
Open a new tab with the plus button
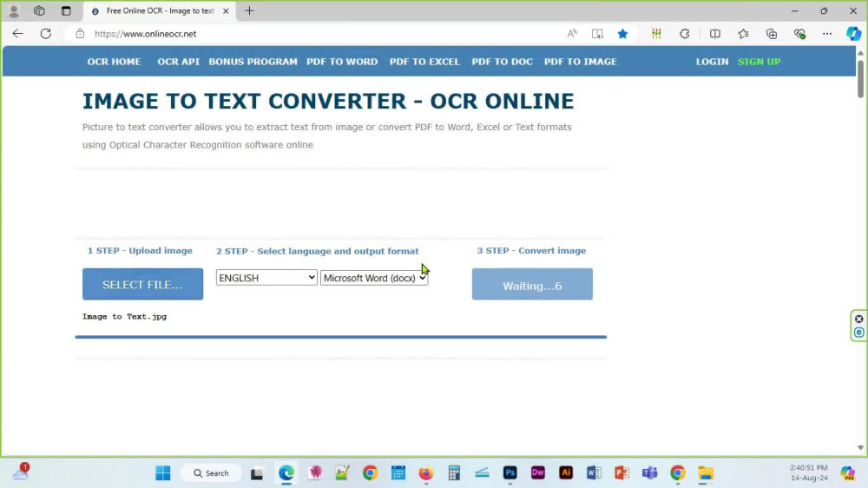250,11
